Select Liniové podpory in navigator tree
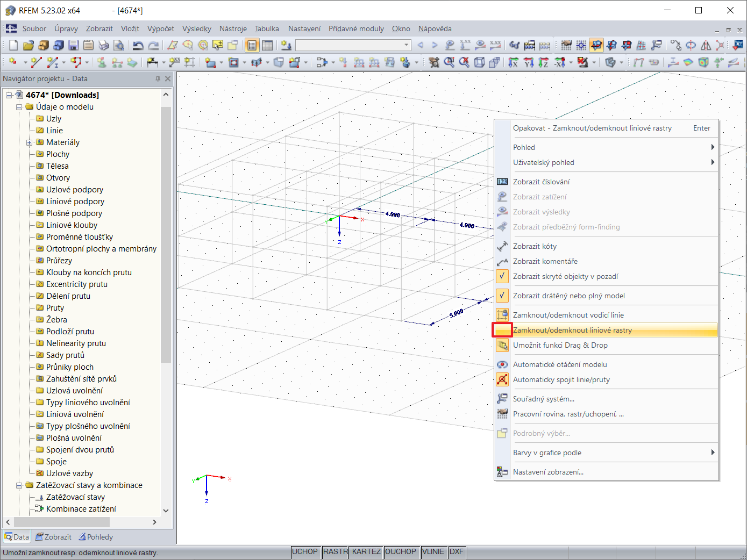 click(75, 202)
